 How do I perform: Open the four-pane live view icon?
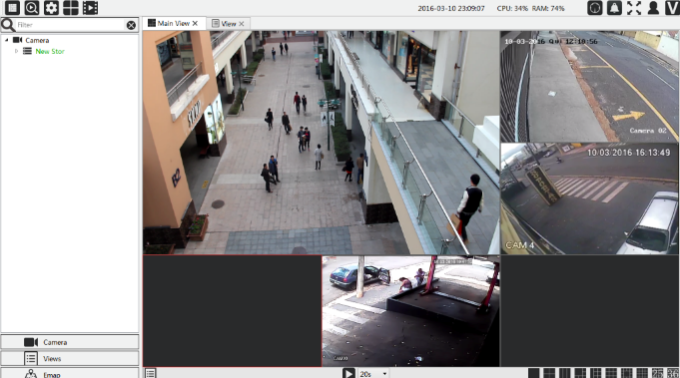(71, 7)
